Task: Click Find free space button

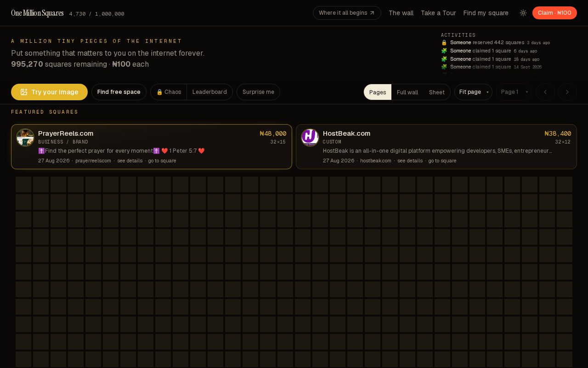Action: 119,92
